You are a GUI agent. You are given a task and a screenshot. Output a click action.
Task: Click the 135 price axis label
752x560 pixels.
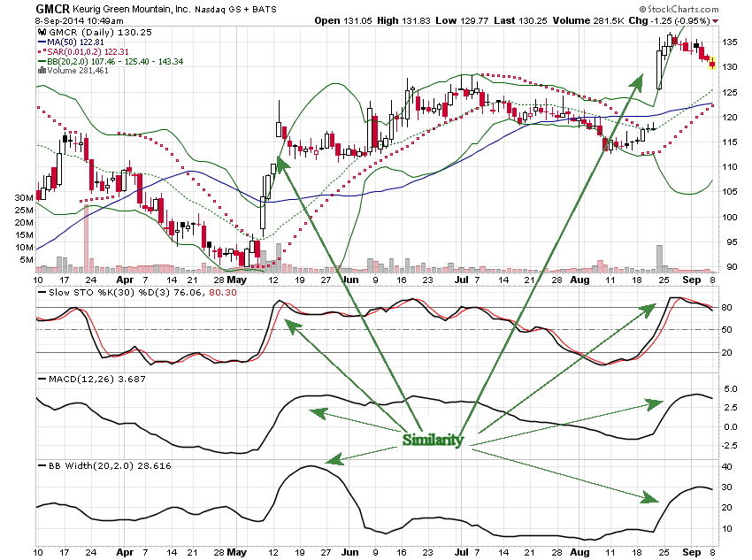coord(729,42)
